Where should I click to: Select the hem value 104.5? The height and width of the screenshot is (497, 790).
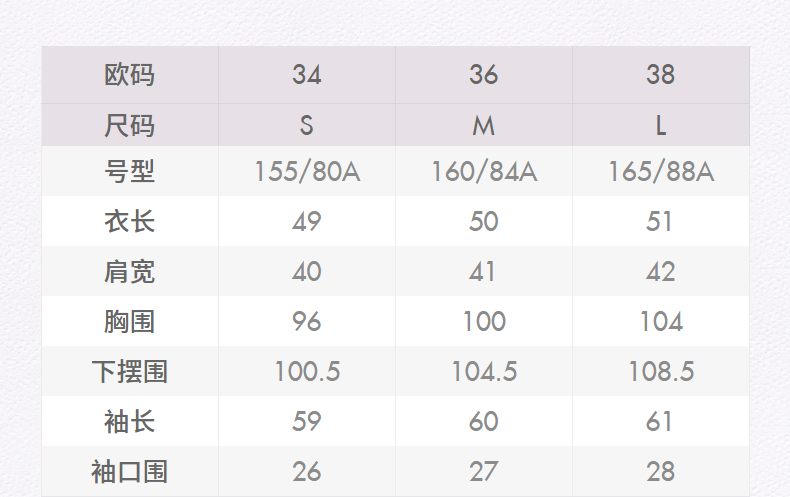[x=484, y=371]
